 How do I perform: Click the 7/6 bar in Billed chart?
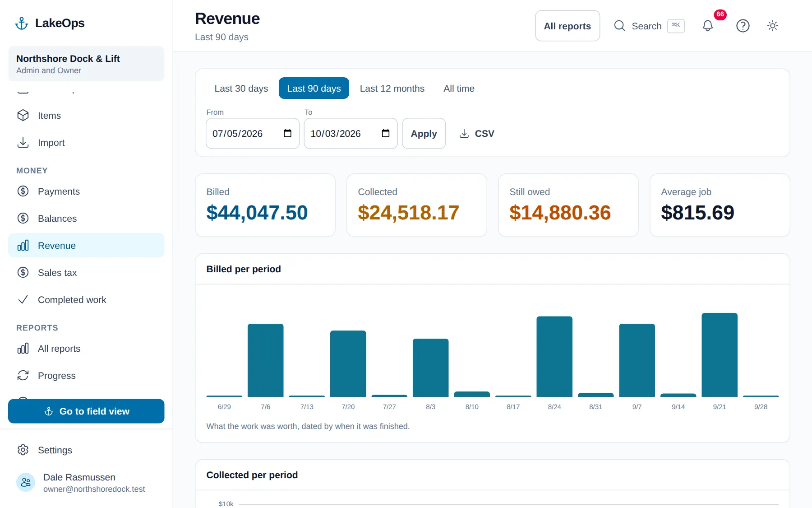pos(266,360)
